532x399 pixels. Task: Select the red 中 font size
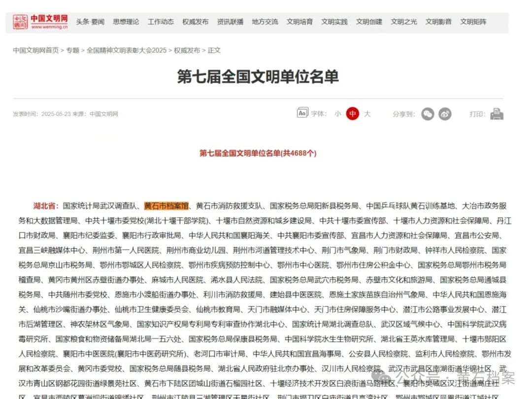(353, 114)
